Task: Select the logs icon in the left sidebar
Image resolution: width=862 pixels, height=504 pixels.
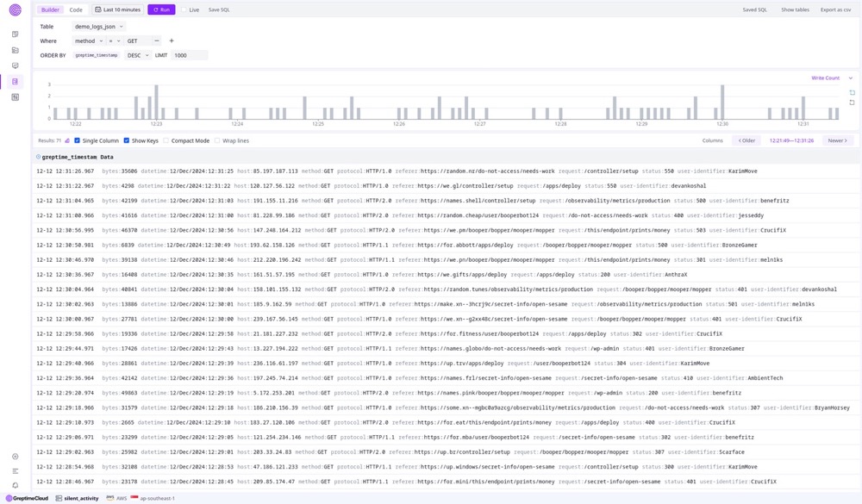Action: pyautogui.click(x=15, y=81)
